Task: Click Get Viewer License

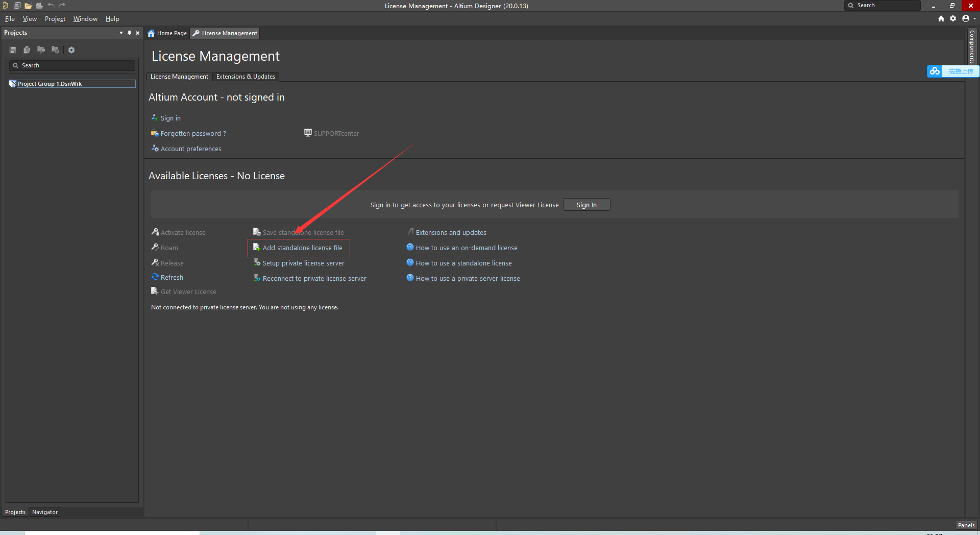Action: coord(188,291)
